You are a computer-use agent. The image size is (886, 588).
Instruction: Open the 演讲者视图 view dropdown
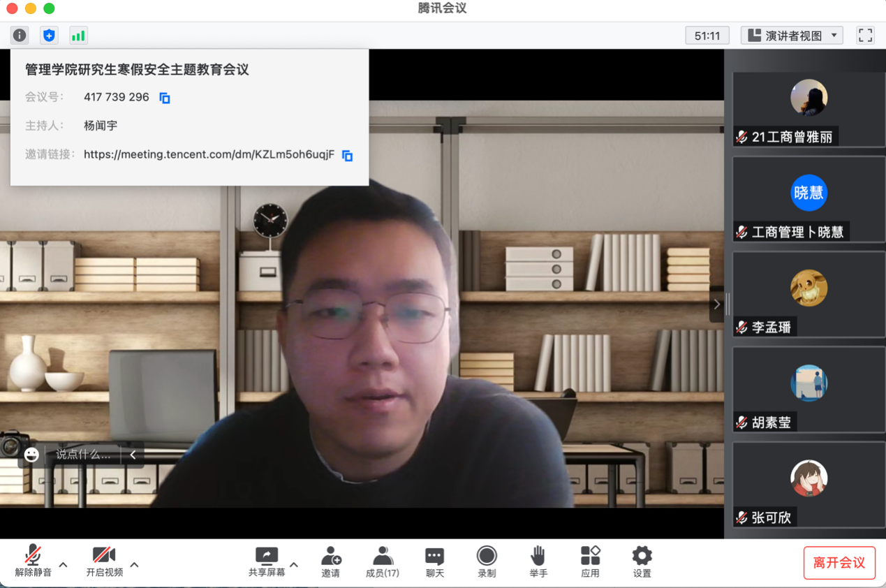coord(792,36)
